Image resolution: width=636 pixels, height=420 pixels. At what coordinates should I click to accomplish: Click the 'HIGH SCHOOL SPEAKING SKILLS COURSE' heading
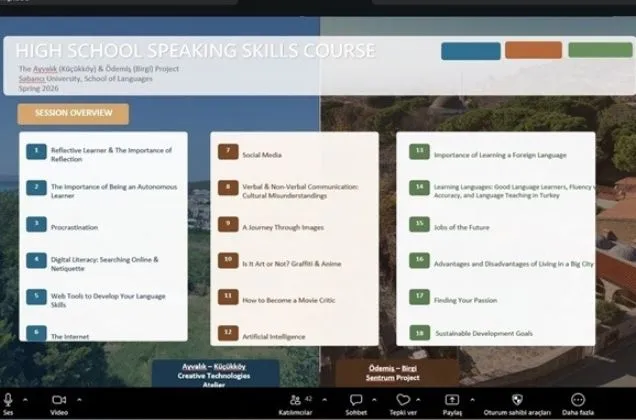(x=196, y=51)
